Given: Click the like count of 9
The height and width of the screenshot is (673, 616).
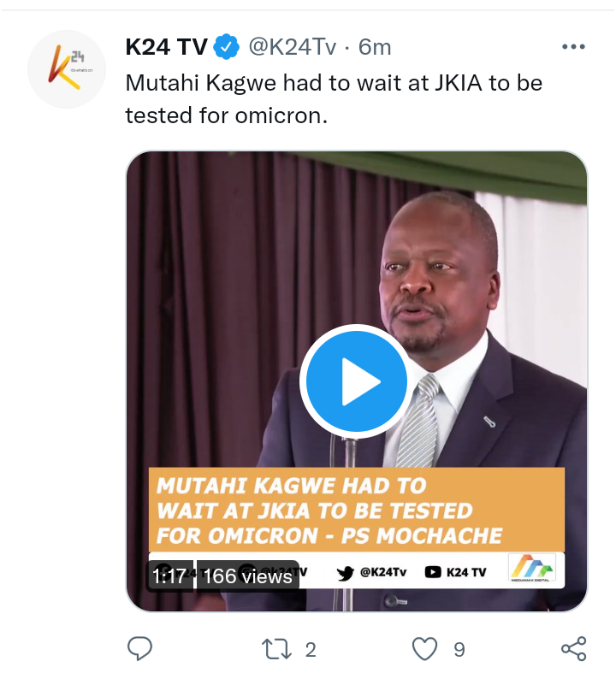Looking at the screenshot, I should 459,650.
